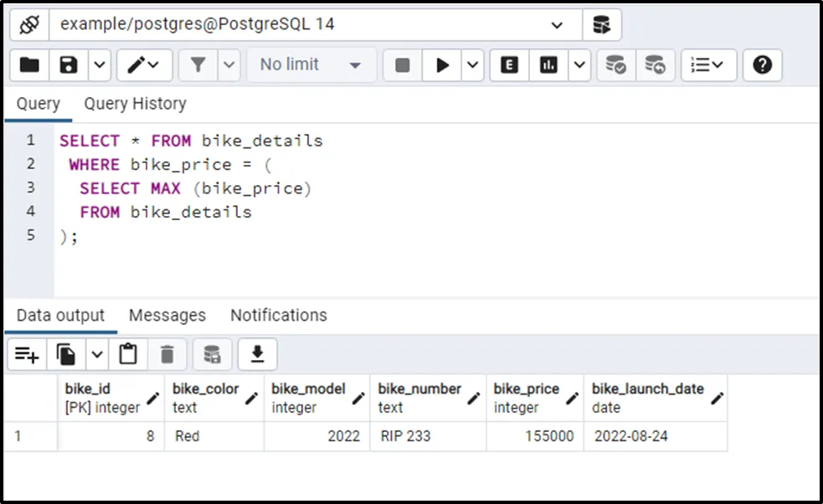
Task: Switch to the Query History tab
Action: point(135,104)
